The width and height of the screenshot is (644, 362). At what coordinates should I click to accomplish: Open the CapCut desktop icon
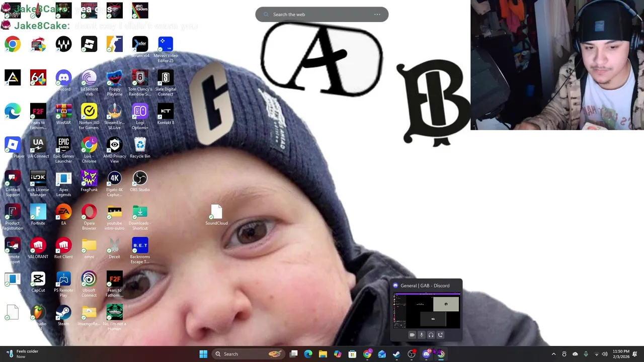tap(38, 283)
